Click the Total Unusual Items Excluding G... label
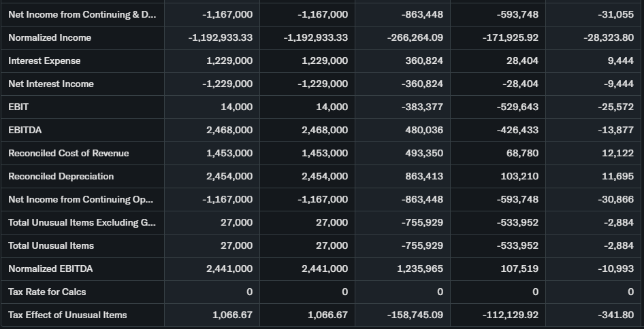 82,222
